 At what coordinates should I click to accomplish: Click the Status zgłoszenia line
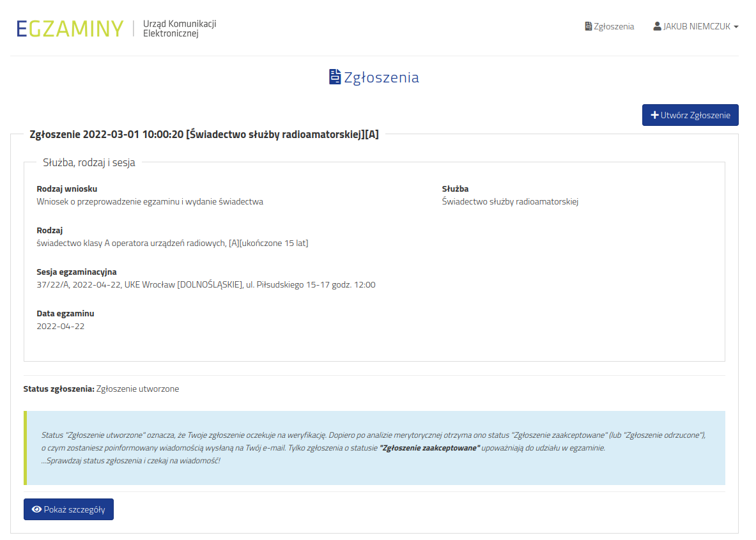pyautogui.click(x=101, y=389)
